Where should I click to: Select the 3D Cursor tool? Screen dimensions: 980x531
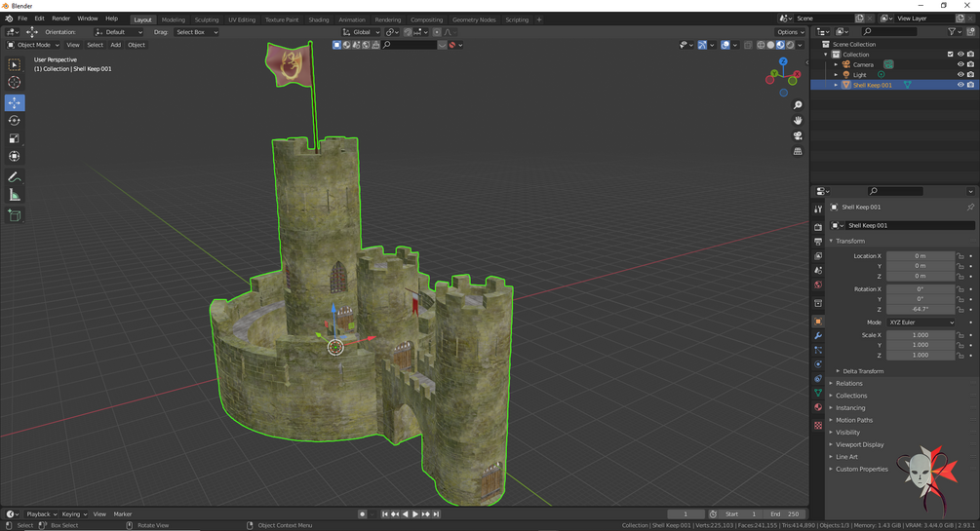(x=15, y=82)
